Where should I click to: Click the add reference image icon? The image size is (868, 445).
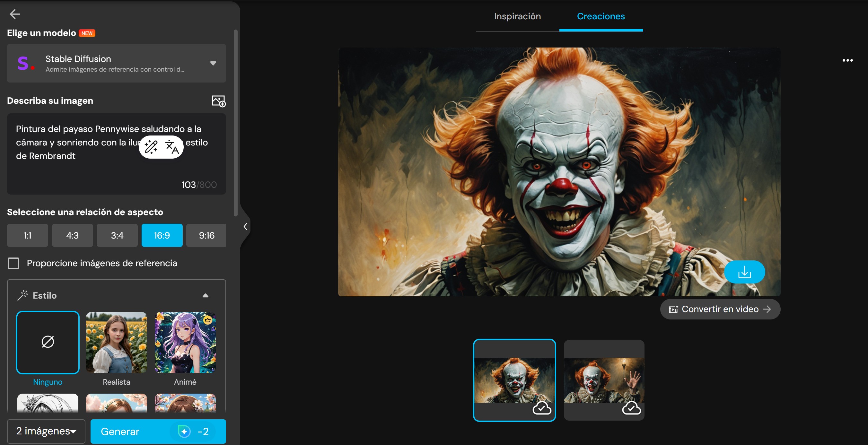coord(218,101)
